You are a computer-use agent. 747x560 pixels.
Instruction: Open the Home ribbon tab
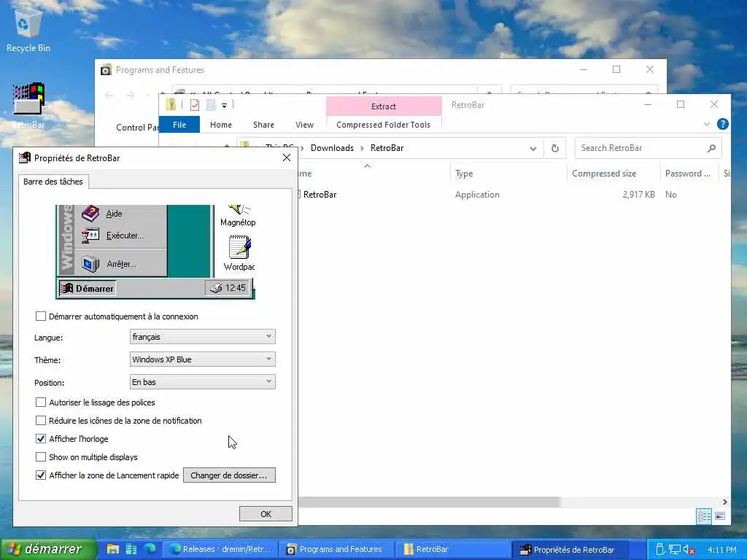[x=220, y=125]
